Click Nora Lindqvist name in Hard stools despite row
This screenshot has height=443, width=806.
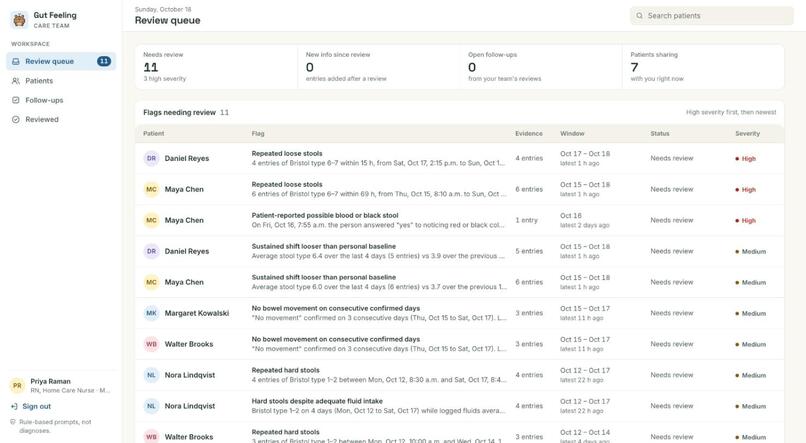click(x=190, y=406)
